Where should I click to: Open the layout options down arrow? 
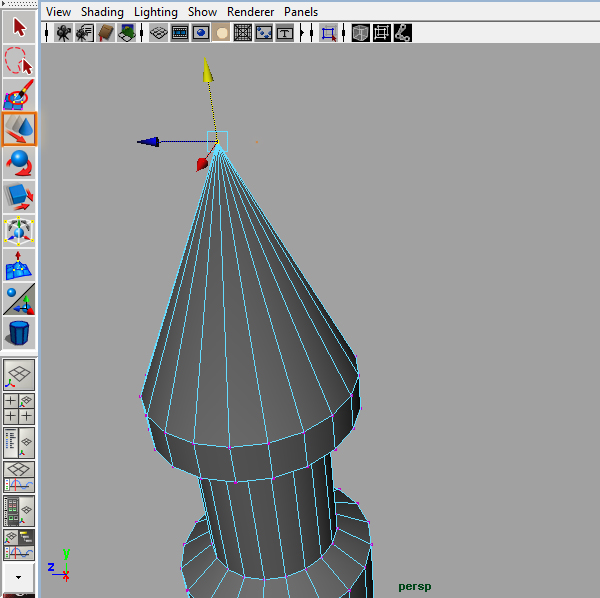coord(18,577)
